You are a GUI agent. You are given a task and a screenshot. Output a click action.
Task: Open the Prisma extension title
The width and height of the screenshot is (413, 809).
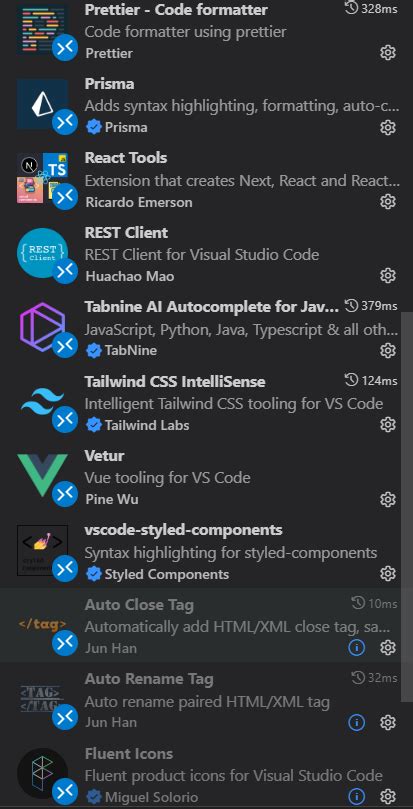pyautogui.click(x=109, y=84)
